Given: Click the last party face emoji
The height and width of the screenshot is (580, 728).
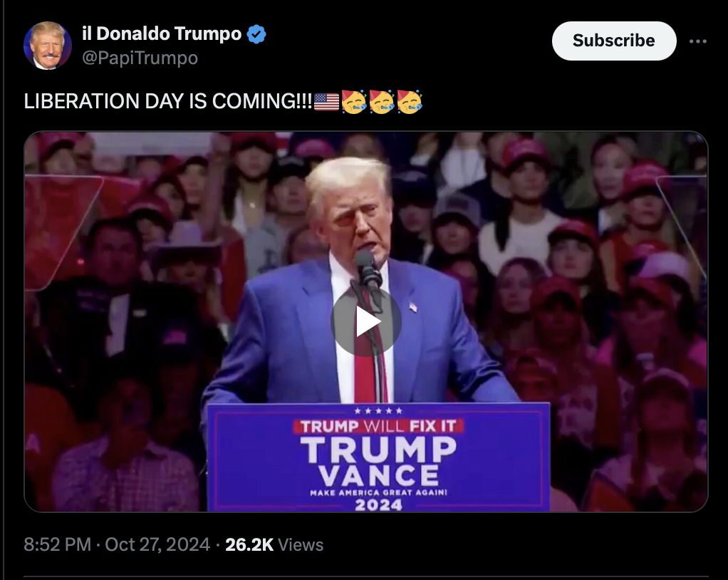Looking at the screenshot, I should tap(410, 102).
